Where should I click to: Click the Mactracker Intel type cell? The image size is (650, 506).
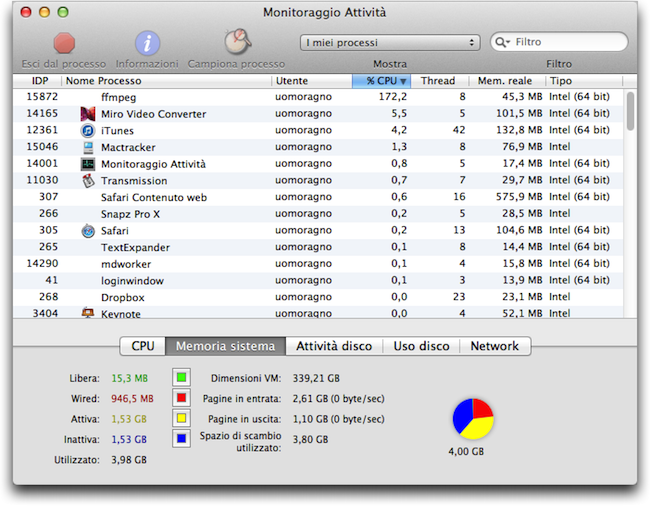(560, 147)
